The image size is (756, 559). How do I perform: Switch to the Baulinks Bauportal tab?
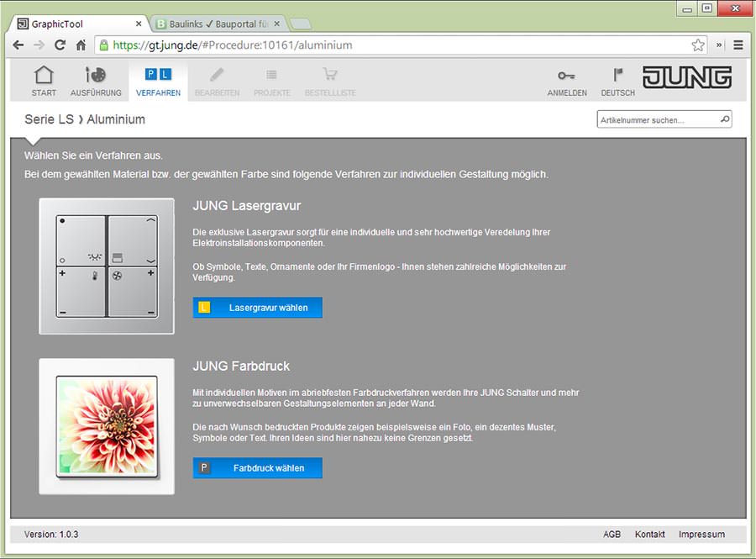[219, 24]
